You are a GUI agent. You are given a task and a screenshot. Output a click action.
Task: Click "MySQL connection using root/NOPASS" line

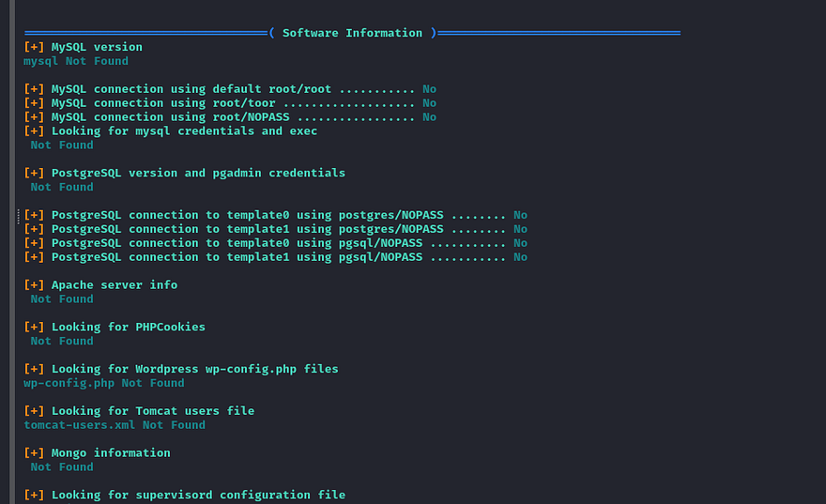tap(230, 117)
